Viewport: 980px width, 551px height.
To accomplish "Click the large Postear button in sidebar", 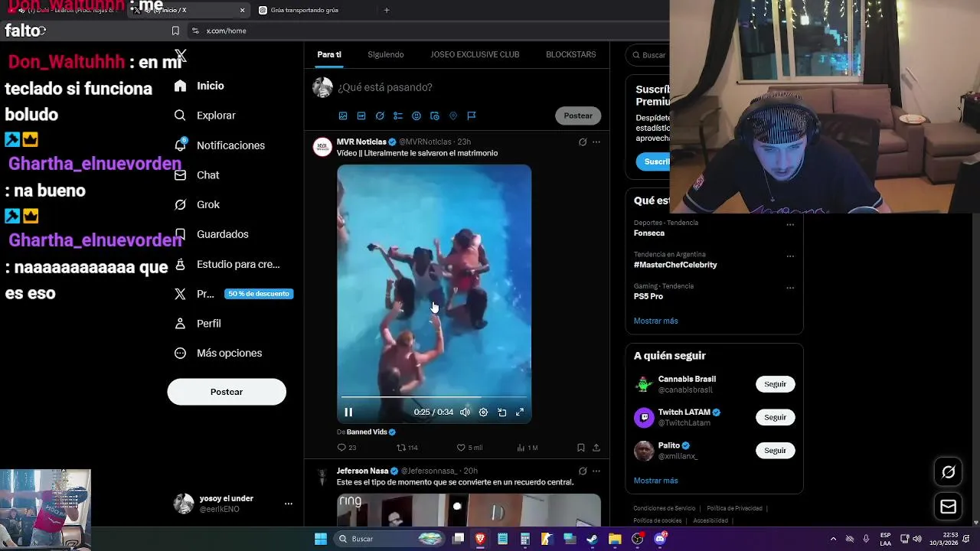I will point(227,392).
